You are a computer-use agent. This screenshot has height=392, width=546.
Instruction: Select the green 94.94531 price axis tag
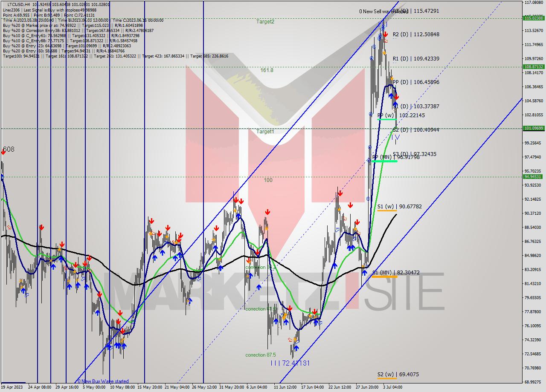(533, 176)
